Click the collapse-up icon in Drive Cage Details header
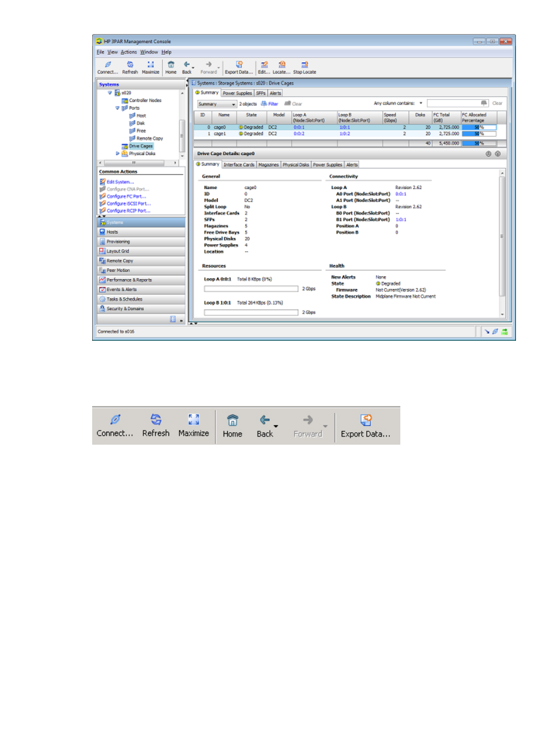560x746 pixels. [x=488, y=154]
